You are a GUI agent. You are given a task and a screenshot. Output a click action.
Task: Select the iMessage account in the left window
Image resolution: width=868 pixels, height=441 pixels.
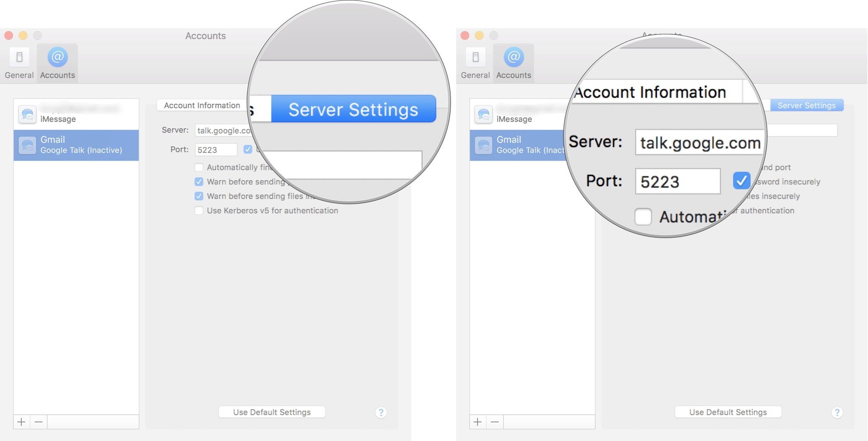76,114
